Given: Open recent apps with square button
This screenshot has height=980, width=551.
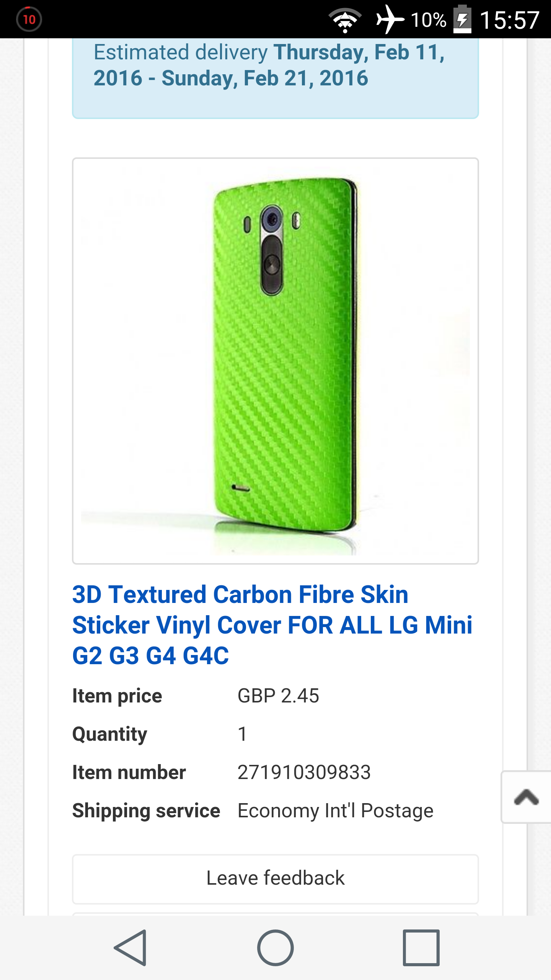Looking at the screenshot, I should coord(421,947).
